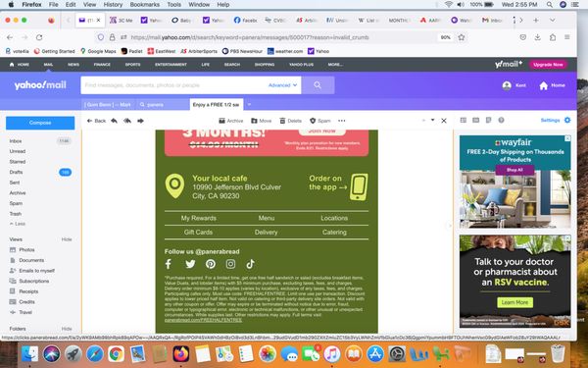Delete the message using the trash icon
Image resolution: width=588 pixels, height=368 pixels.
(291, 121)
